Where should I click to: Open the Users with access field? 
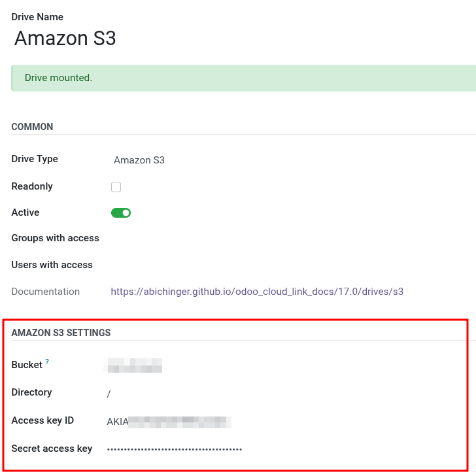pos(262,265)
